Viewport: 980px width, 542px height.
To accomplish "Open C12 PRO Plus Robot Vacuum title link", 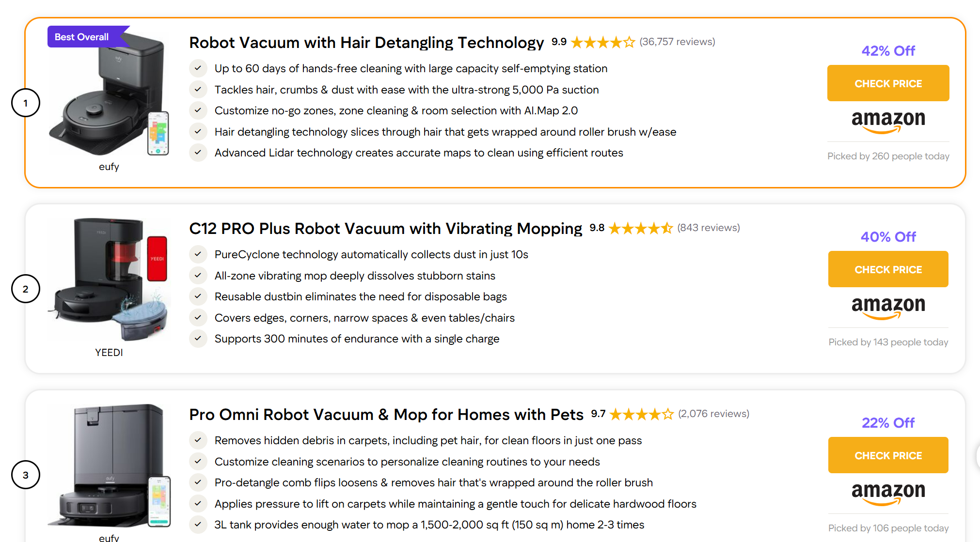I will 386,229.
